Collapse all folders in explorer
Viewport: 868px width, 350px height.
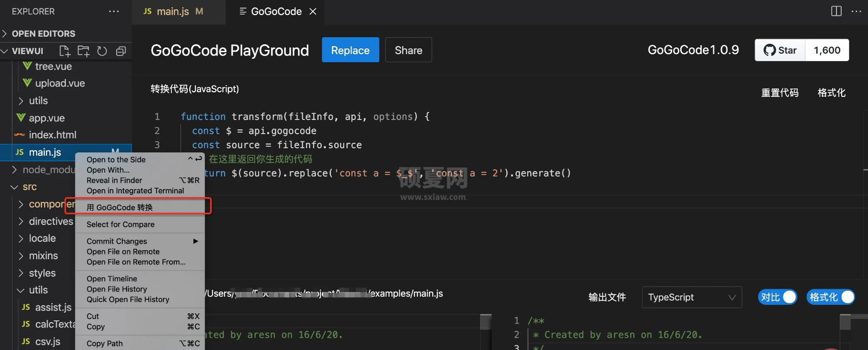pyautogui.click(x=121, y=51)
